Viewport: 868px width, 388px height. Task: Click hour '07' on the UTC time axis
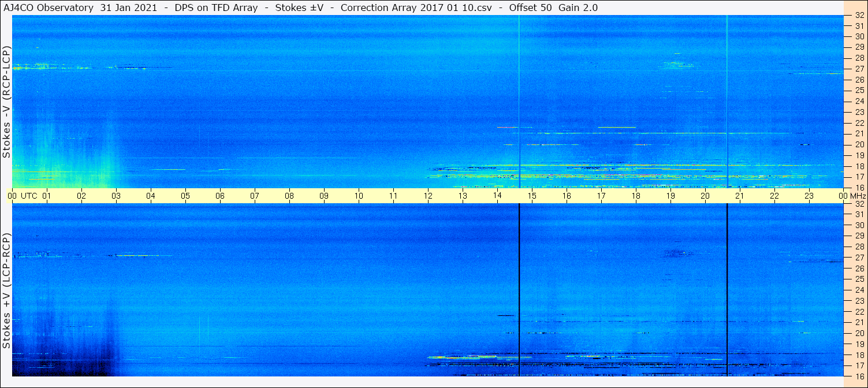click(255, 196)
